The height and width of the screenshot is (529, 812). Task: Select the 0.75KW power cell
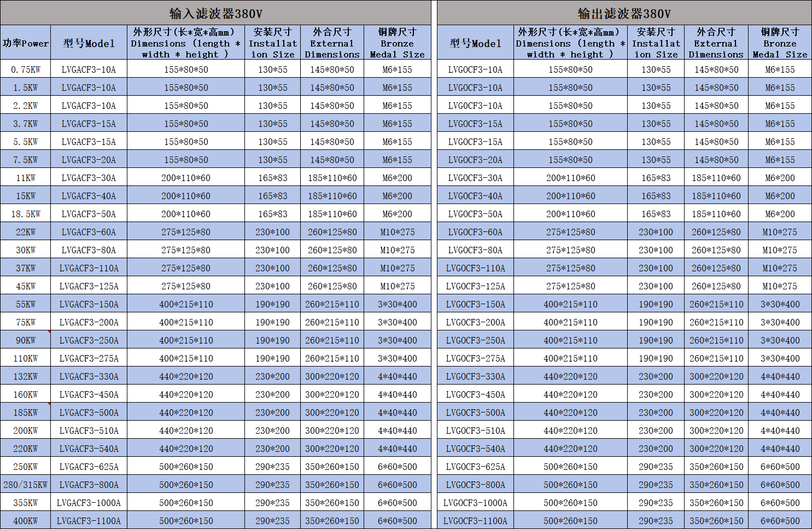coord(25,69)
